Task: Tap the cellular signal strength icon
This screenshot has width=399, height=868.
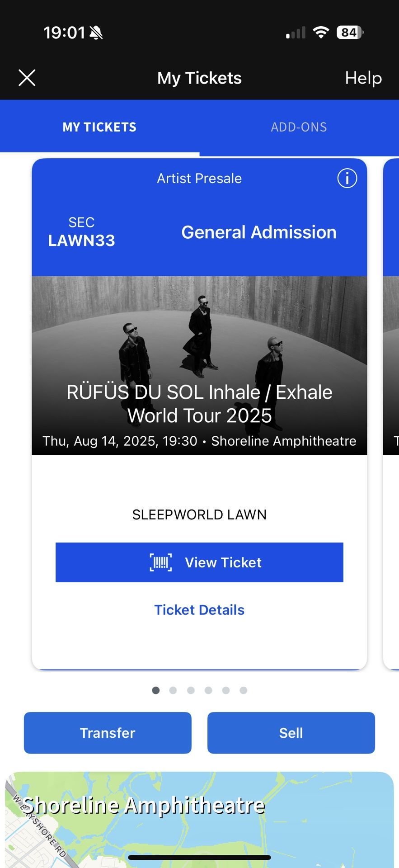Action: 295,32
